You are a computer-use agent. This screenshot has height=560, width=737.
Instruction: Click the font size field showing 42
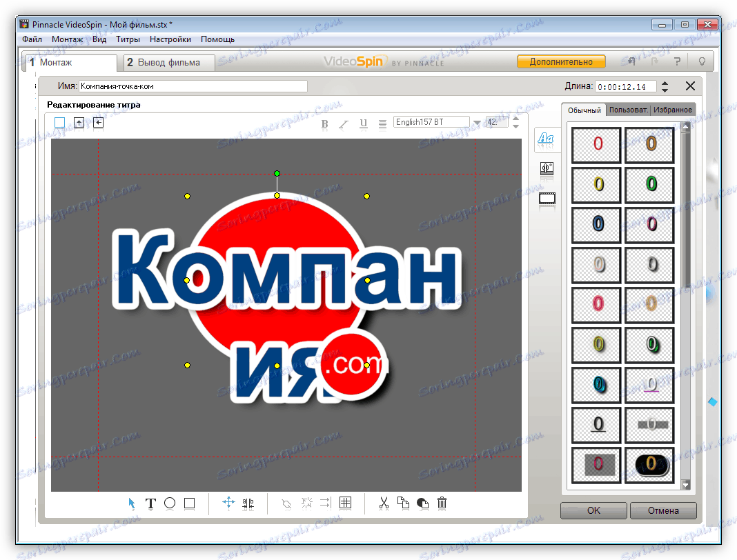(x=497, y=122)
